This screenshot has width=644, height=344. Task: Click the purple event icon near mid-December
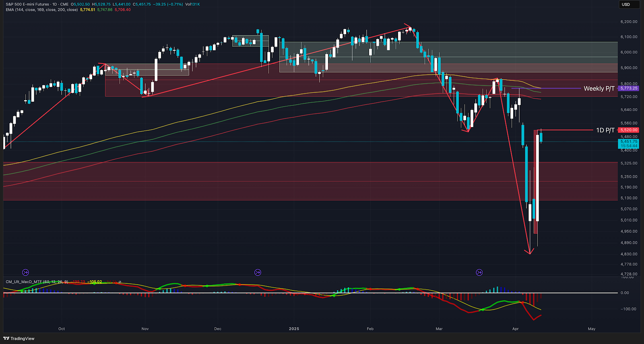click(258, 272)
